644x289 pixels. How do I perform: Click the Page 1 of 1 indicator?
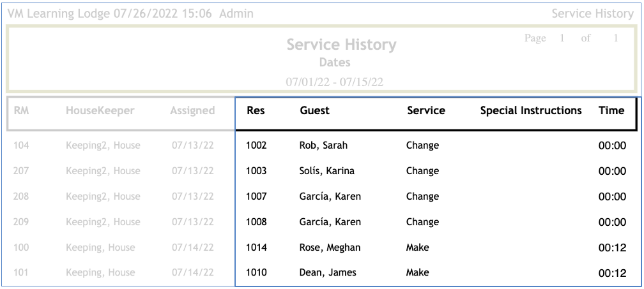coord(571,38)
